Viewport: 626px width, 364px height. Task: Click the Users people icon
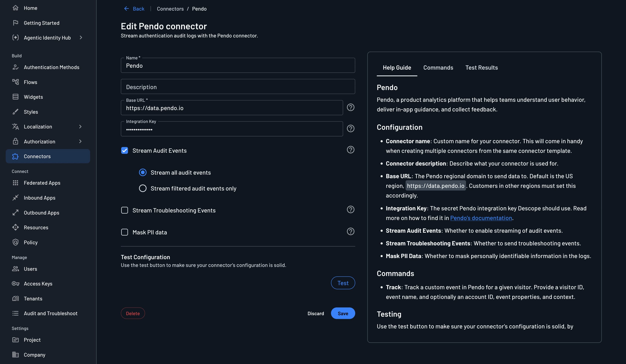coord(15,269)
